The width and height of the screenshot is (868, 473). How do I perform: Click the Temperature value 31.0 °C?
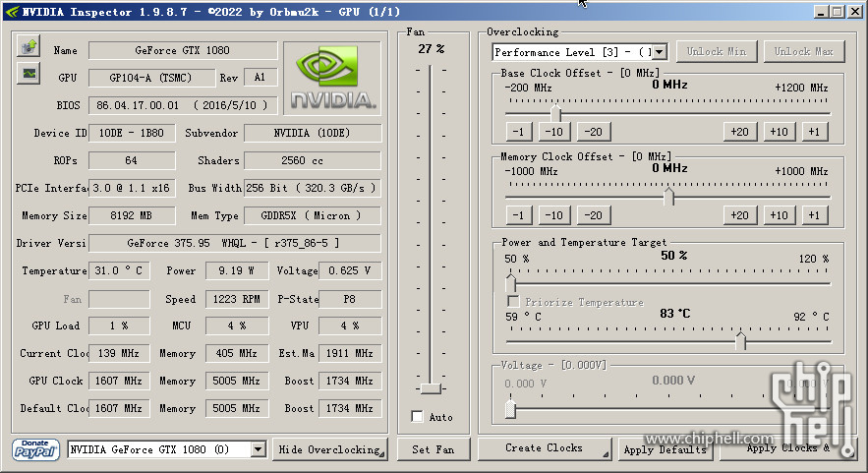coord(119,270)
